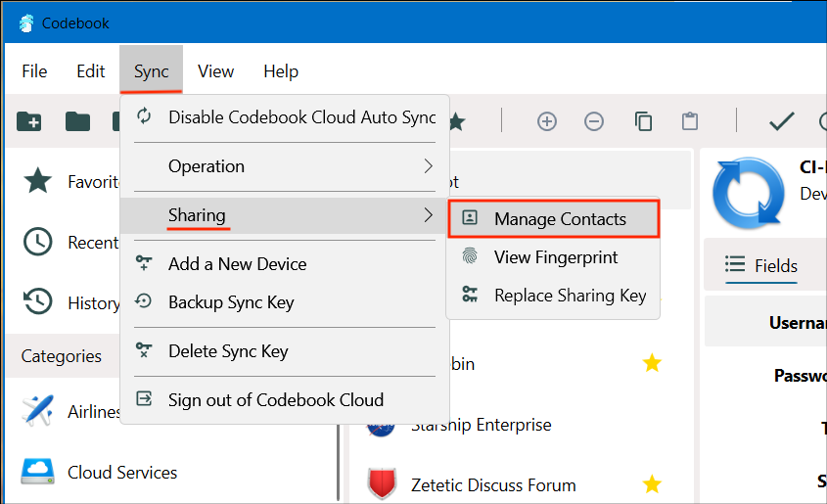Click the Add a New Device key icon

(x=144, y=262)
